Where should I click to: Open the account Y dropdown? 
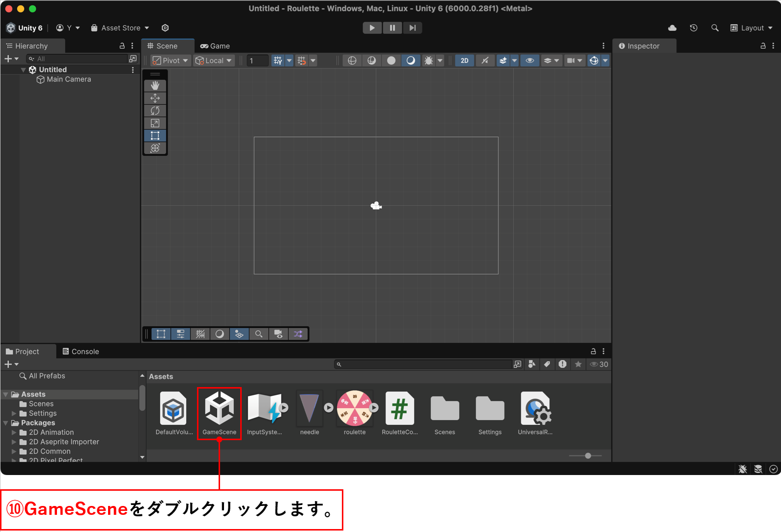pyautogui.click(x=68, y=28)
